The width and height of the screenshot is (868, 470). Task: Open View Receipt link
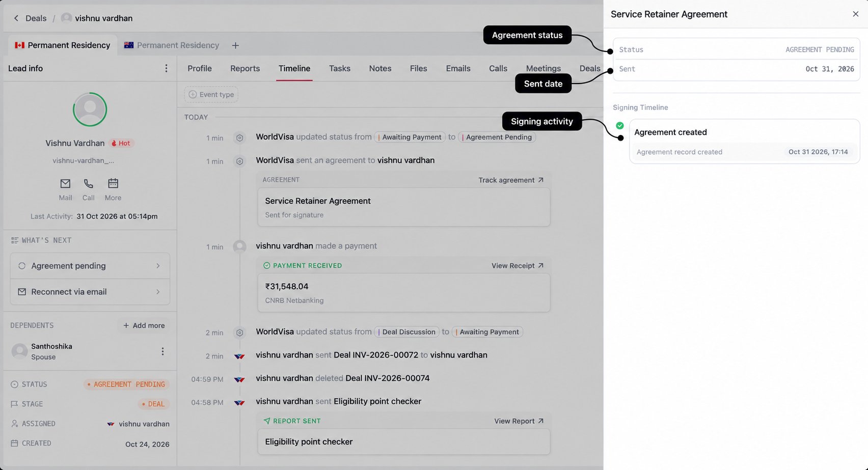[518, 266]
